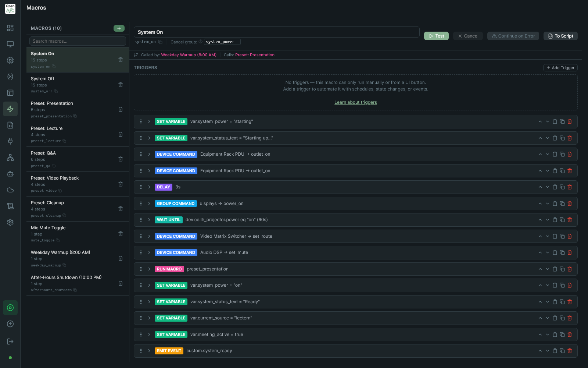This screenshot has width=588, height=368.
Task: Move the GROUP COMMAND step down
Action: click(x=548, y=204)
